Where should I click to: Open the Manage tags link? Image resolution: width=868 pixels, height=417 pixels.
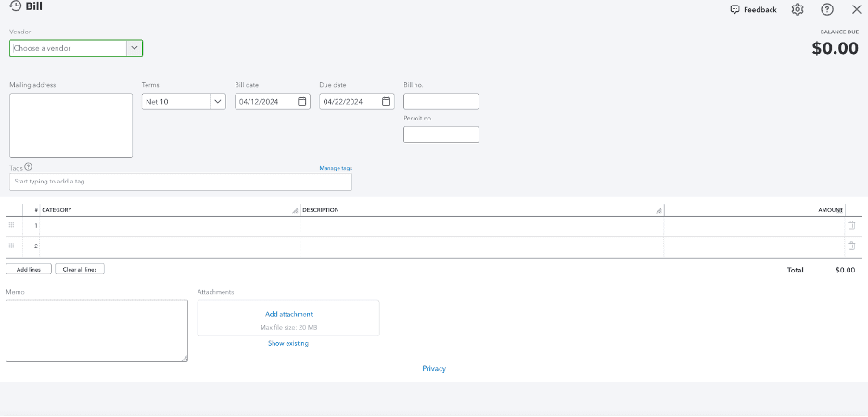point(335,168)
